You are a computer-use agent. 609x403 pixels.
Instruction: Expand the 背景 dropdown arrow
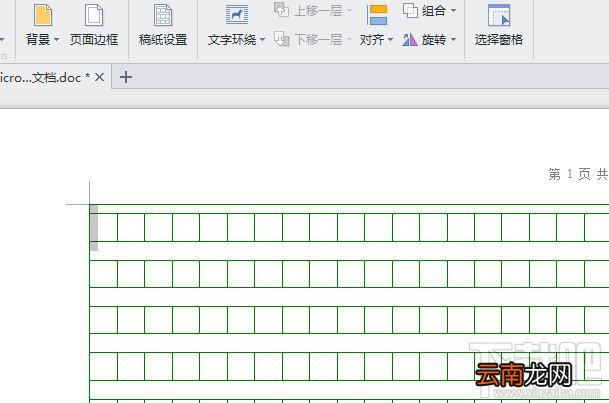56,40
